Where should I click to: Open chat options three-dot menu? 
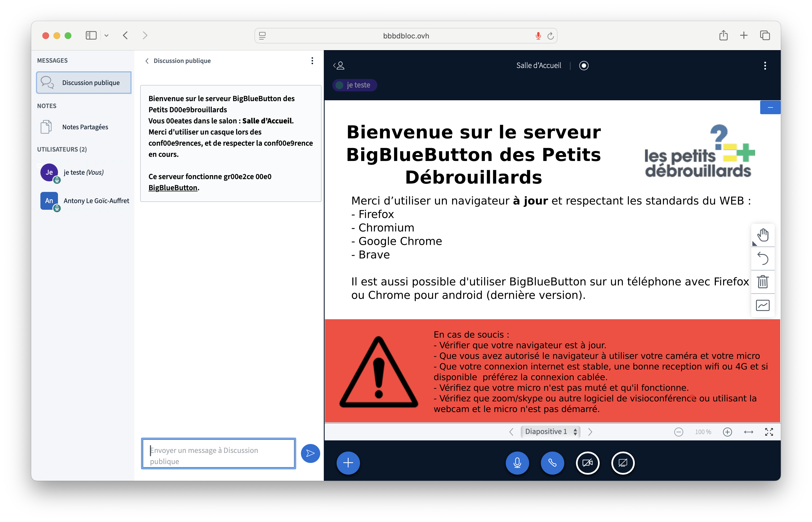click(x=312, y=61)
